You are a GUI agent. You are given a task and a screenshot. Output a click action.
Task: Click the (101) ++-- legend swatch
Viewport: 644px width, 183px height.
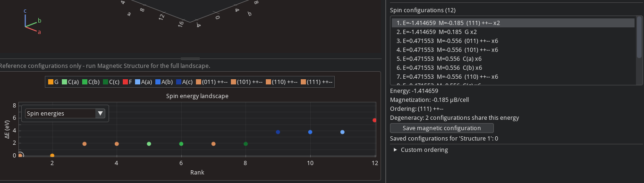(x=234, y=82)
